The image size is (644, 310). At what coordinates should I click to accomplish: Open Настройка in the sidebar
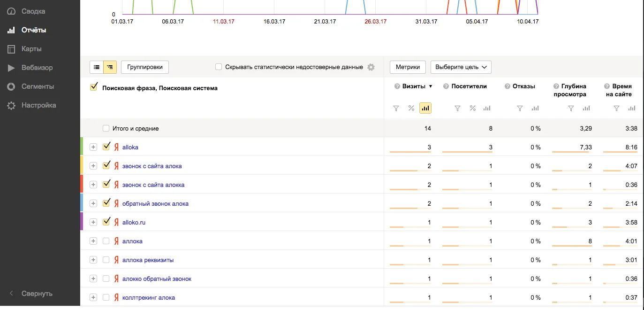(38, 105)
